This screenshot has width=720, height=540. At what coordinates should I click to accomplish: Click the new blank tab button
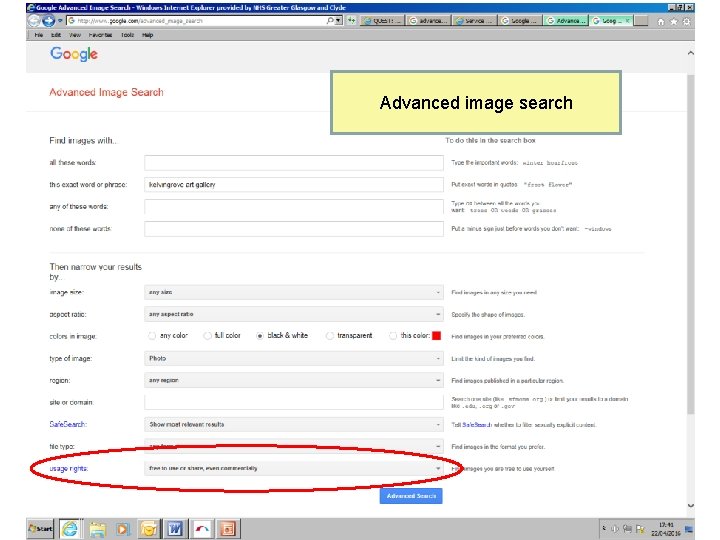[641, 21]
